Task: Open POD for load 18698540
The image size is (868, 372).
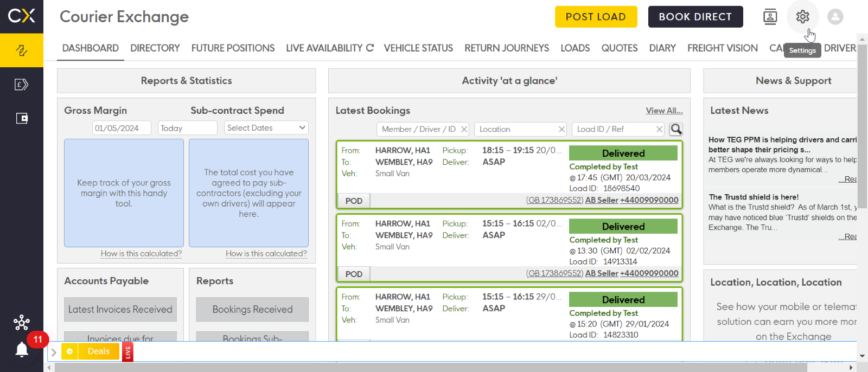Action: (x=354, y=201)
